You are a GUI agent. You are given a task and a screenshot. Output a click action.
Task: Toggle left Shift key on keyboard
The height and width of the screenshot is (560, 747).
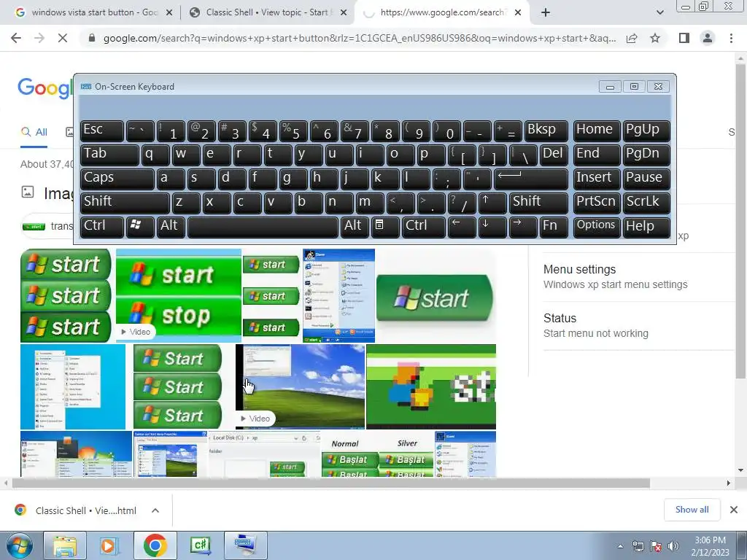[x=125, y=203]
